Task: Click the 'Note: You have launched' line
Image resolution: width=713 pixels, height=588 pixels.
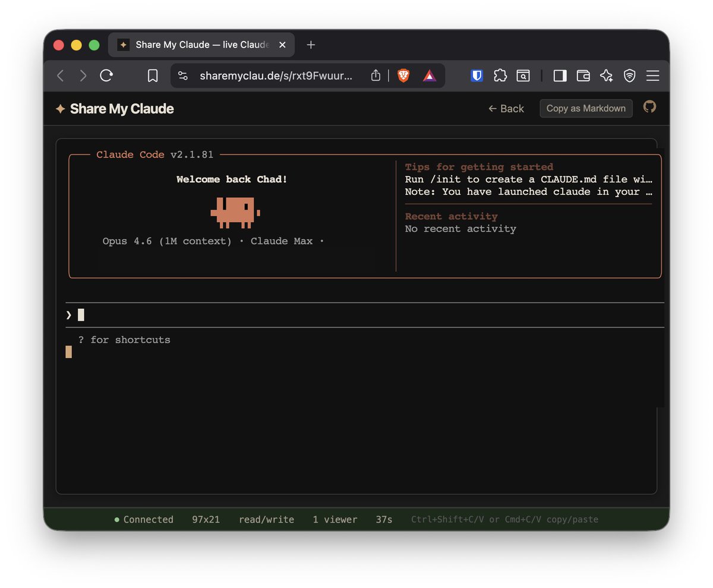Action: pos(529,192)
